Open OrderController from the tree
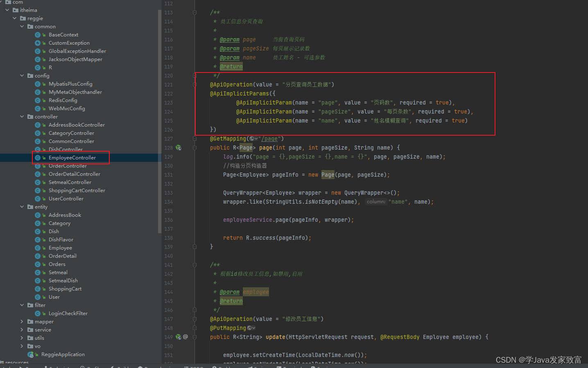The width and height of the screenshot is (588, 368). (68, 166)
